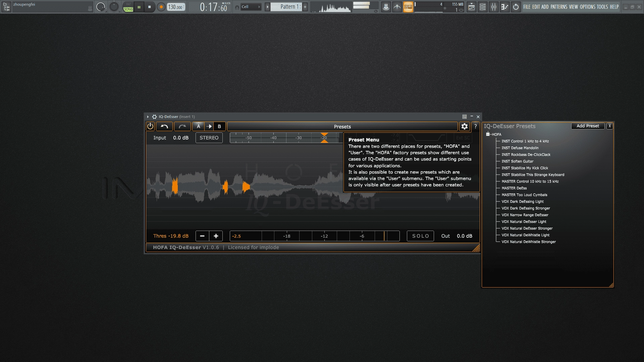Redo change in IQ-DeEsser
Screen dimensions: 644x362
(182, 126)
